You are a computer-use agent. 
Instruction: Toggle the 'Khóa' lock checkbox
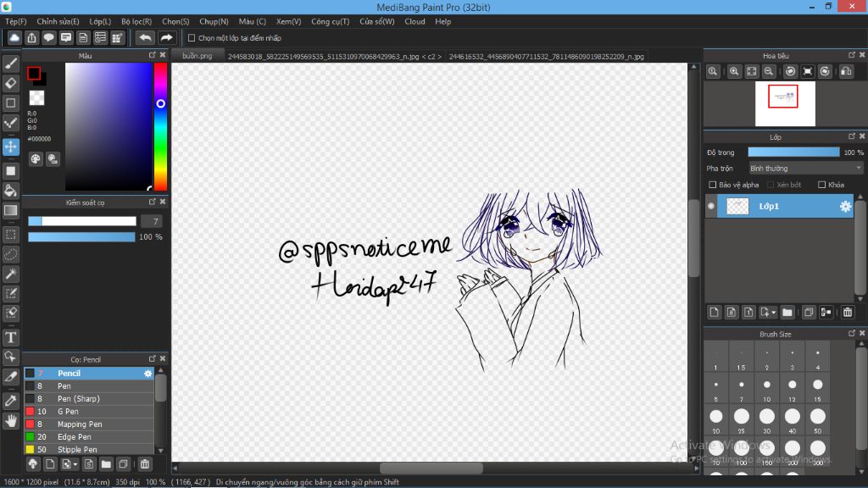pyautogui.click(x=821, y=185)
